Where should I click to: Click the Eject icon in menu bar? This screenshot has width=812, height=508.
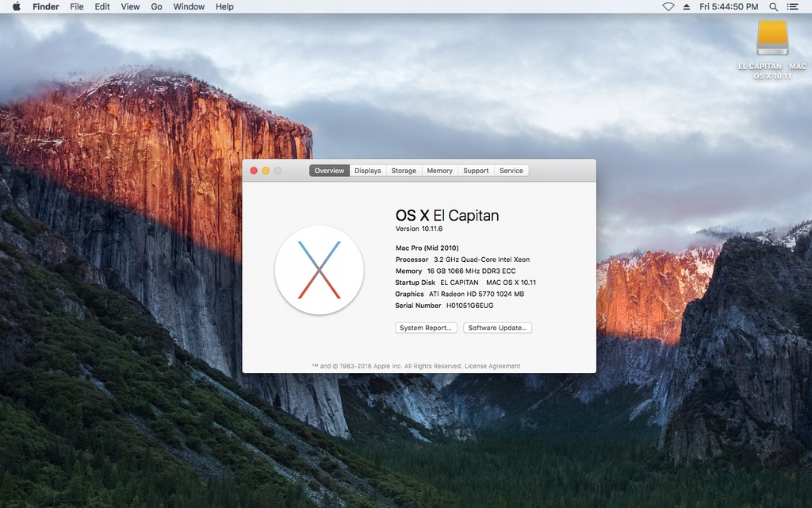(x=686, y=6)
